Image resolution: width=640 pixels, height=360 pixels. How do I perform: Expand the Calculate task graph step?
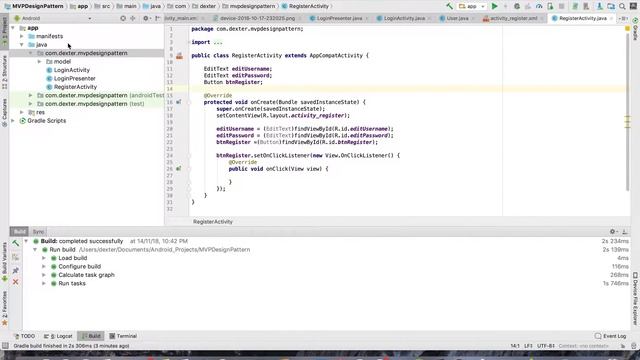tap(44, 275)
